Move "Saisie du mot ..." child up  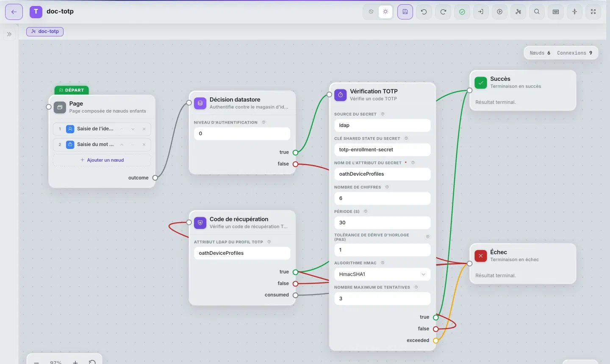[x=122, y=145]
